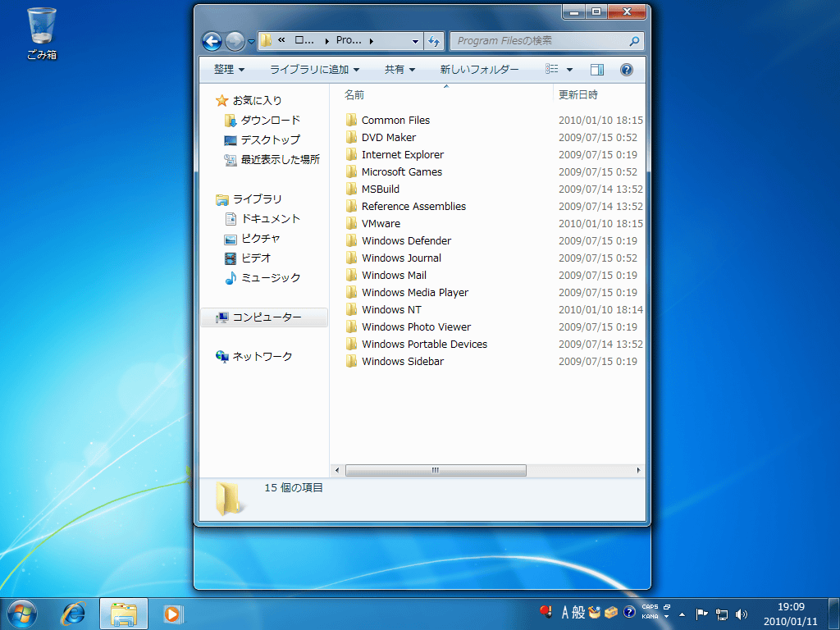Screen dimensions: 840x630
Task: Open the 整理 menu
Action: pyautogui.click(x=230, y=70)
